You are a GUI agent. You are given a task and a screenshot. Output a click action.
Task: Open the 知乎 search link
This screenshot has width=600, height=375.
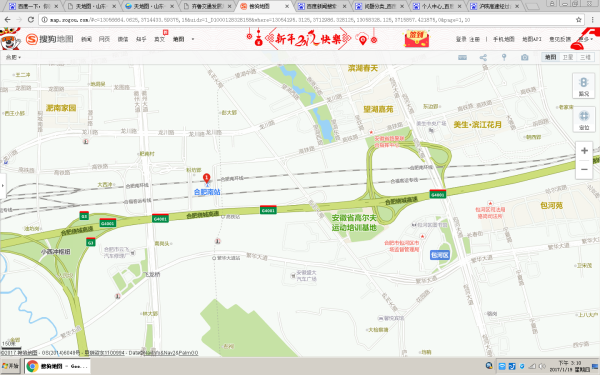coord(141,39)
